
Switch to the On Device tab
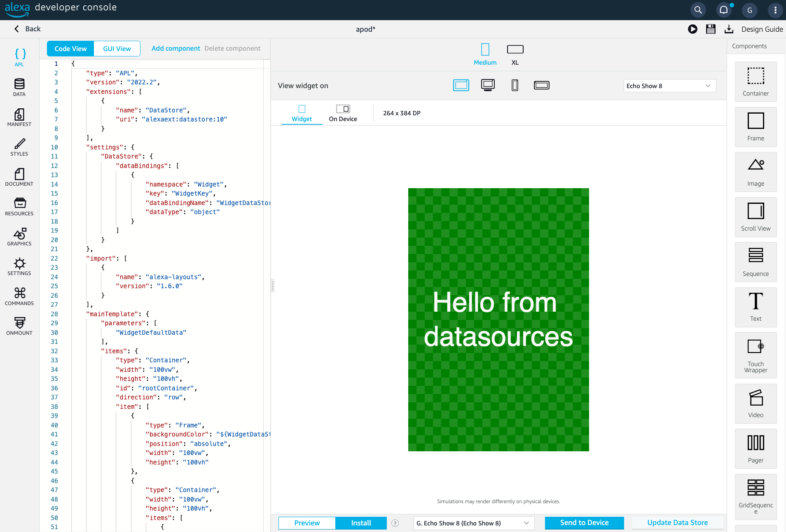point(343,113)
